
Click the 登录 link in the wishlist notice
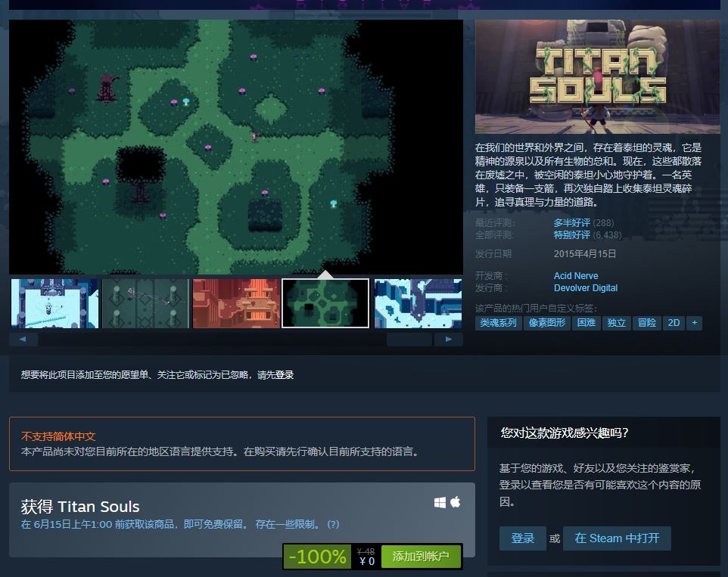(x=285, y=375)
